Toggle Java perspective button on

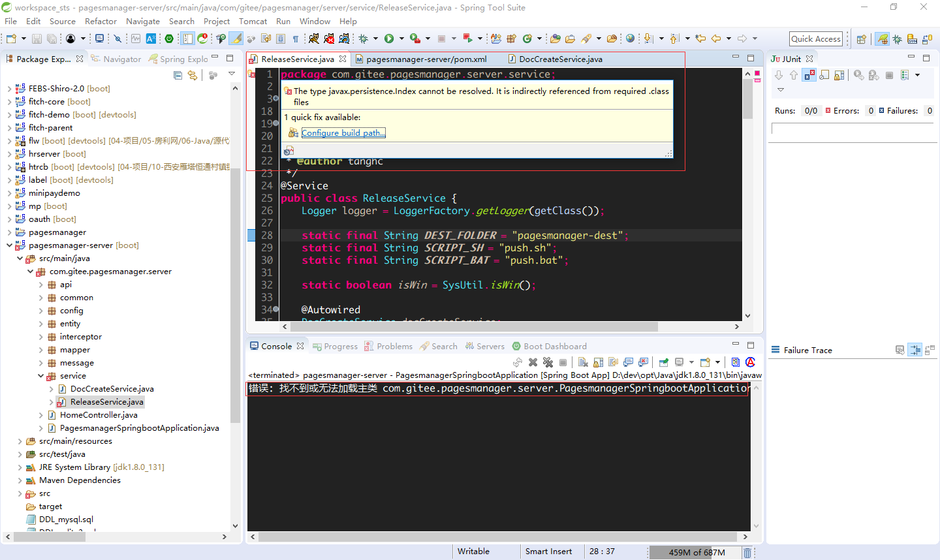click(883, 39)
